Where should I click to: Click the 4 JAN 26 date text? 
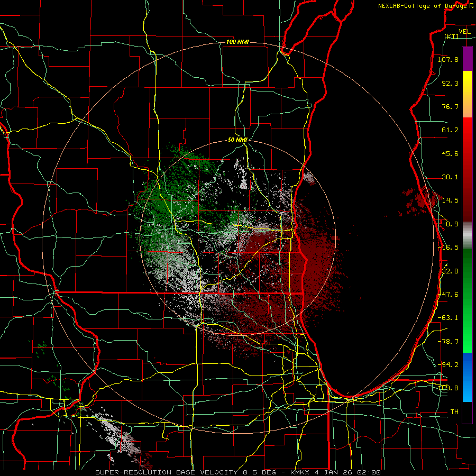point(334,472)
